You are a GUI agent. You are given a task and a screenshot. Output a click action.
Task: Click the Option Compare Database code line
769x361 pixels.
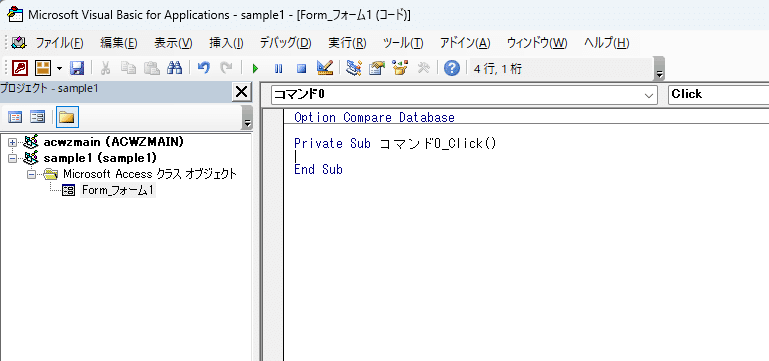click(374, 118)
